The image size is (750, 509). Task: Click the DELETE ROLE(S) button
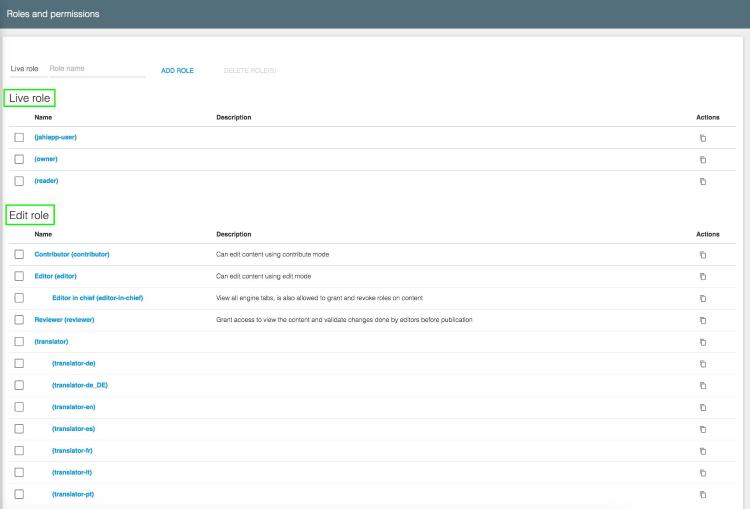(x=250, y=70)
